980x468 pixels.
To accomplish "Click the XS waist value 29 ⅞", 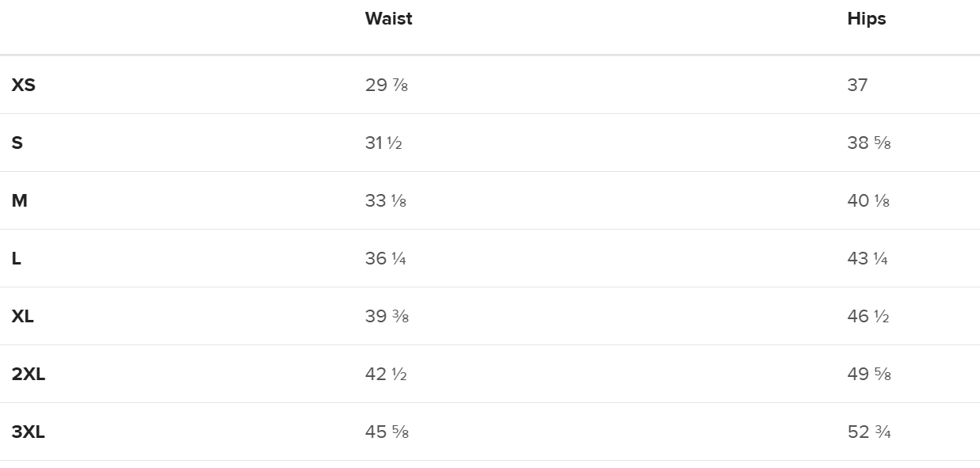I will tap(387, 85).
